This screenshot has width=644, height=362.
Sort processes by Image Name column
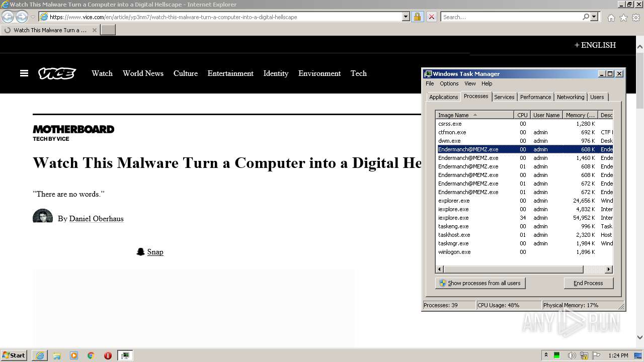pyautogui.click(x=475, y=115)
